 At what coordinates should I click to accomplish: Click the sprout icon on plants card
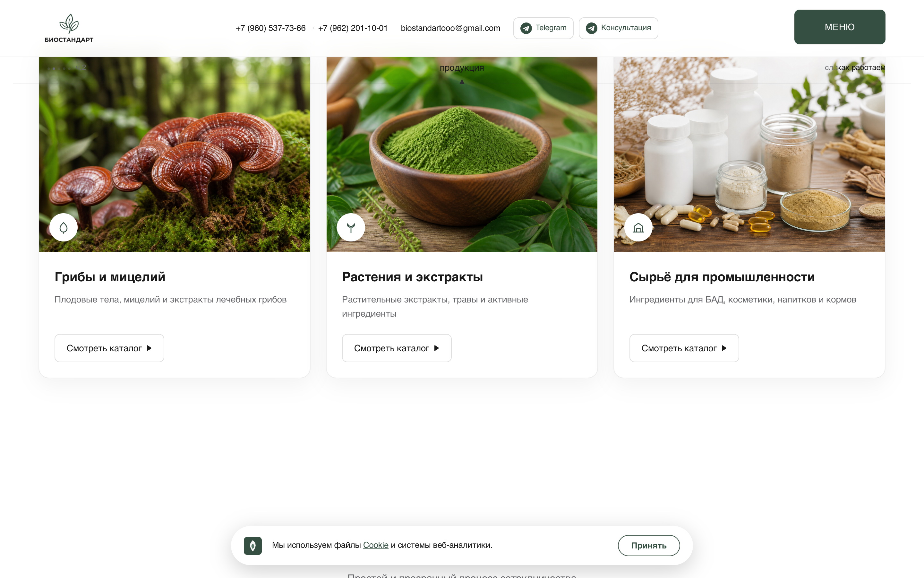tap(350, 227)
